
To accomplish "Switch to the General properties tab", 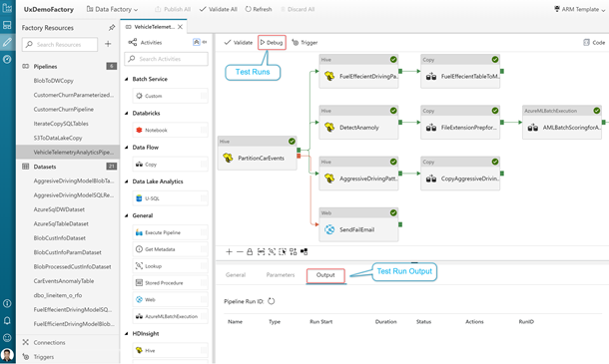I will click(236, 275).
